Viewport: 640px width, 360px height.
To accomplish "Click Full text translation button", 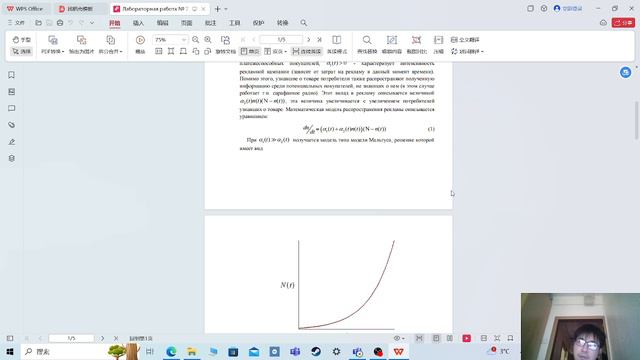I will click(x=465, y=40).
